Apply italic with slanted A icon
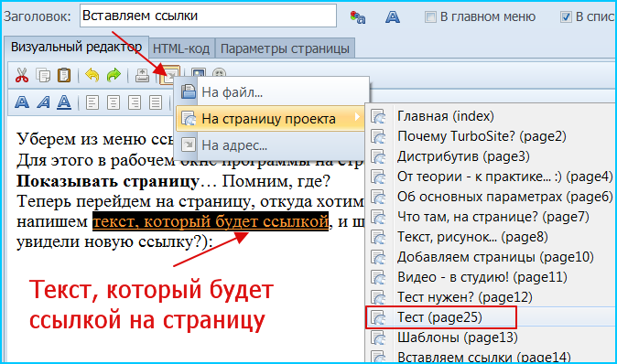Image resolution: width=617 pixels, height=364 pixels. pos(43,102)
